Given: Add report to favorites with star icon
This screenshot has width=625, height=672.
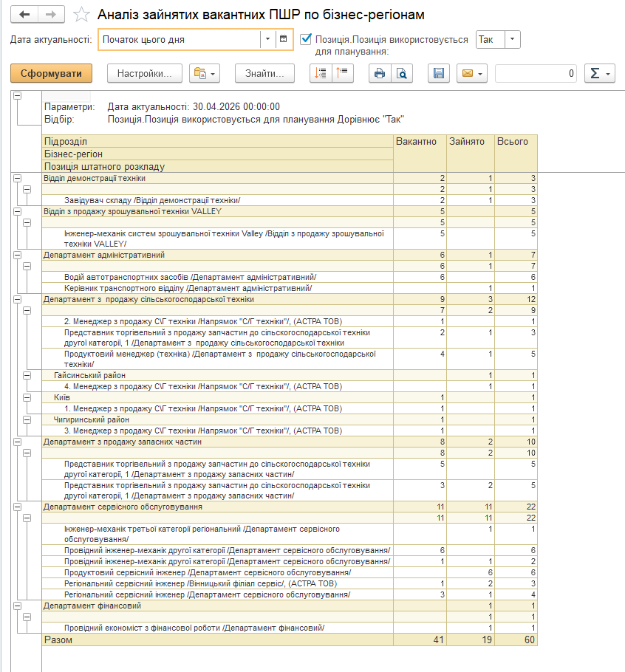Looking at the screenshot, I should pyautogui.click(x=82, y=15).
